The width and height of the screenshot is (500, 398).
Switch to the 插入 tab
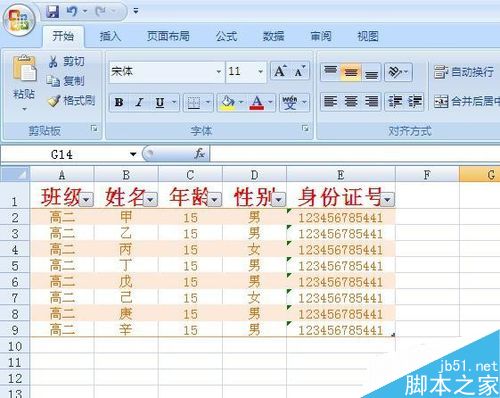click(x=110, y=36)
